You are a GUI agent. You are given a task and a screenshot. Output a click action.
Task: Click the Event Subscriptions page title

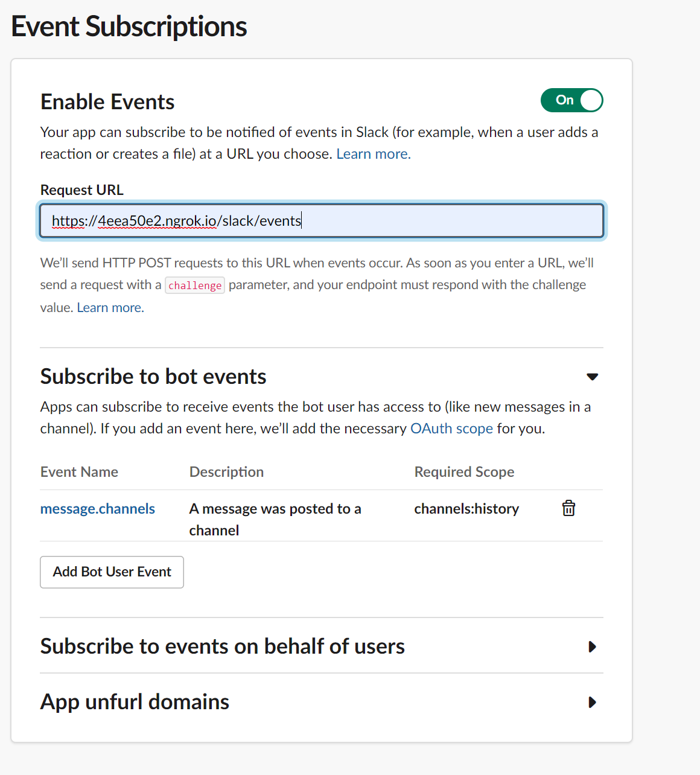point(129,27)
